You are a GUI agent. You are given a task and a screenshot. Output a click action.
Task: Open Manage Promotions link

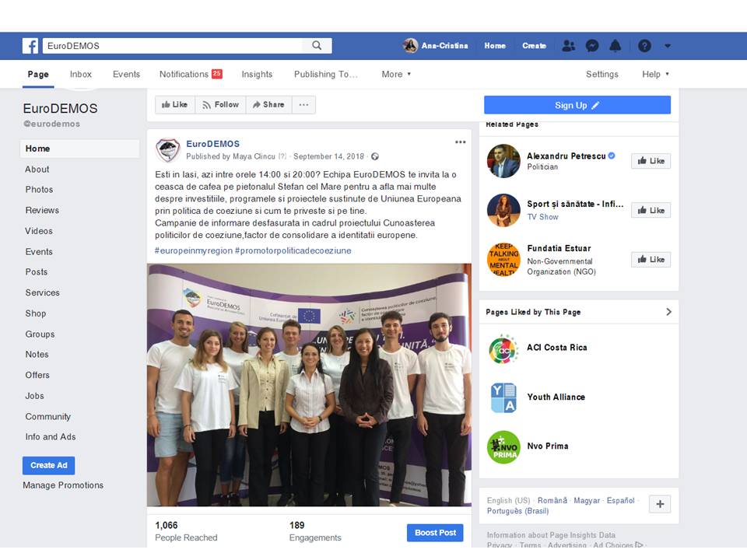(x=63, y=485)
